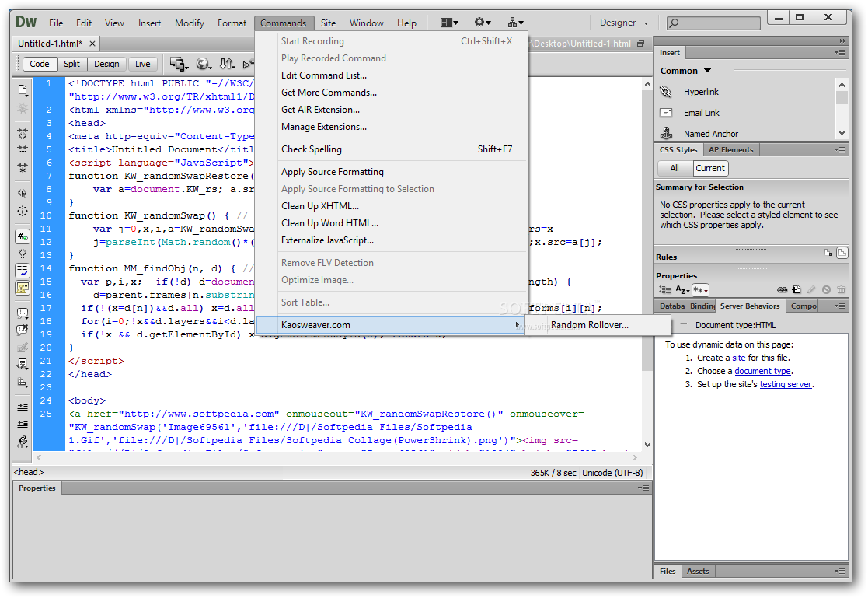Viewport: 868px width, 598px height.
Task: Click the Hyperlink icon in Insert panel
Action: coord(666,92)
